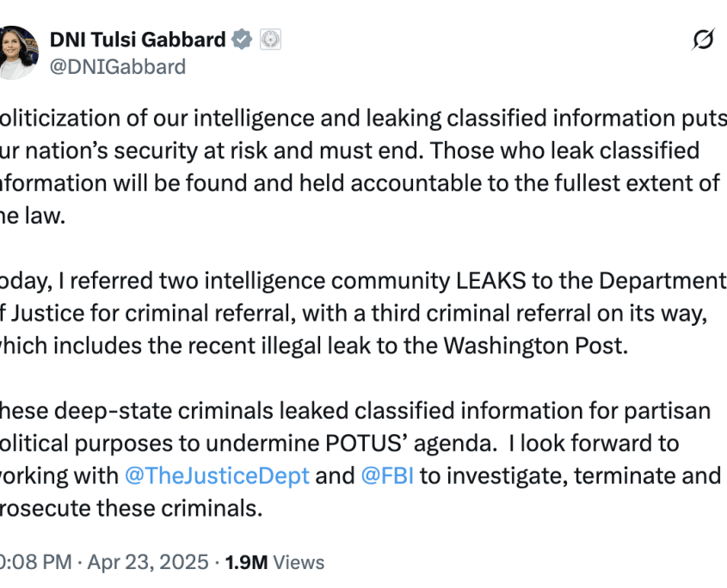Click the Views label beside 1.9M
The height and width of the screenshot is (588, 727).
tap(299, 562)
